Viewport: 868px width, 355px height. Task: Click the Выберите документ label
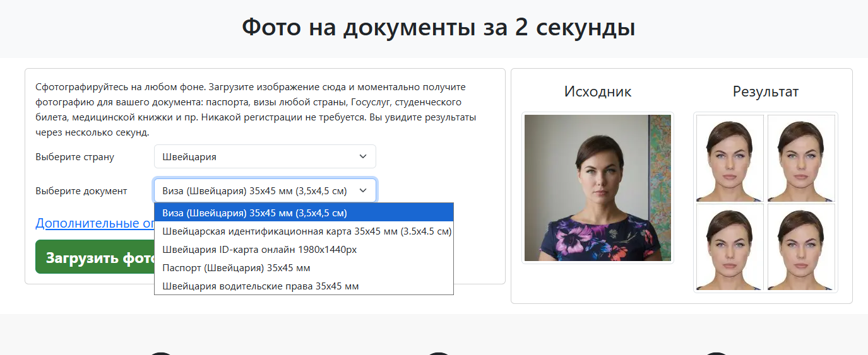[81, 191]
